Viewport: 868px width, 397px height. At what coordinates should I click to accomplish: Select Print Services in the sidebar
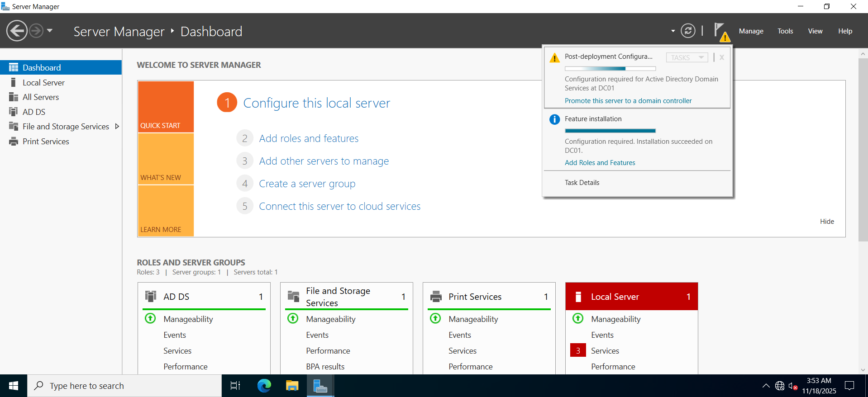(61, 142)
